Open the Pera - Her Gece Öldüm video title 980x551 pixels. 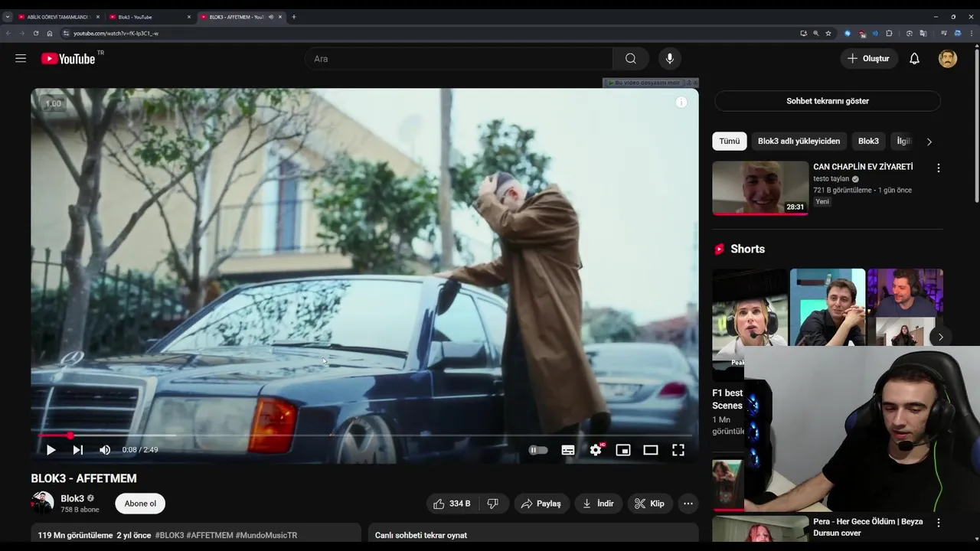(x=868, y=527)
